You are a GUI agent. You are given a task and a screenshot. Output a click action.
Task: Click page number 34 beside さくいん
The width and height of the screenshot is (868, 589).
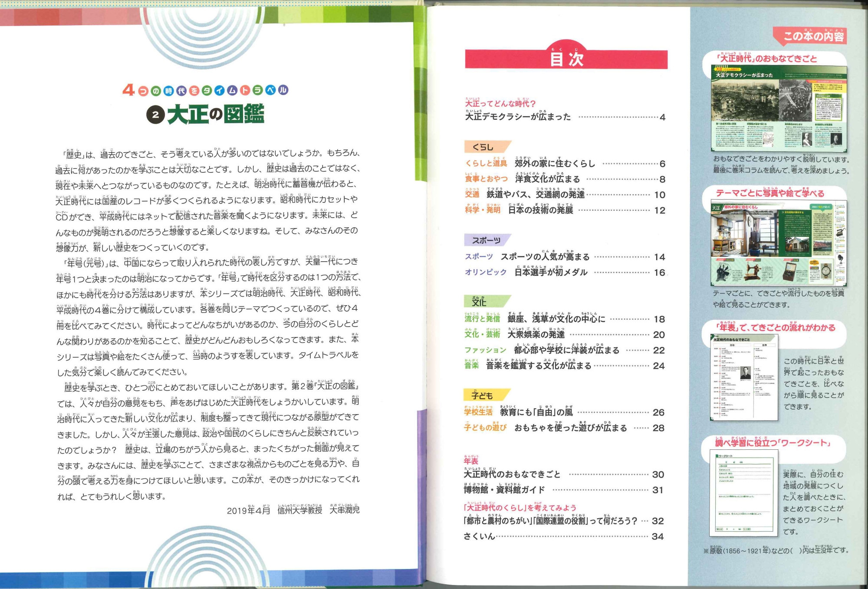click(x=658, y=537)
